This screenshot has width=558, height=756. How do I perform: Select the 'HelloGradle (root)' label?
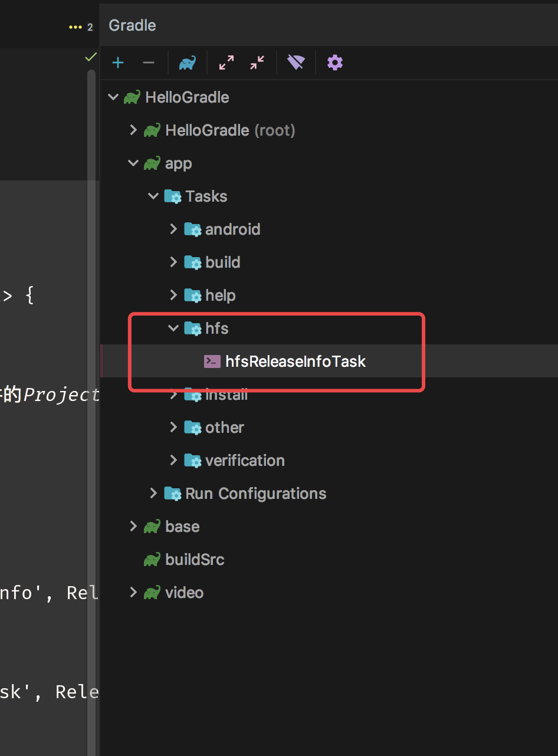231,130
